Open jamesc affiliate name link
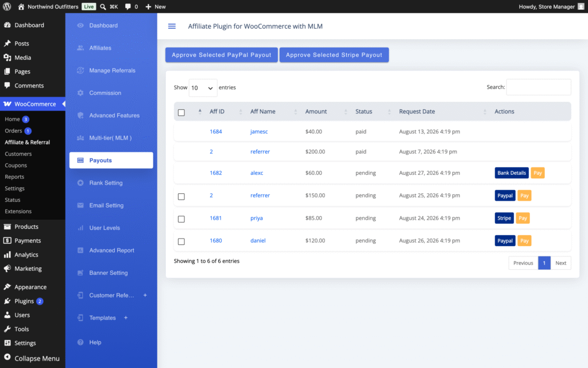 259,132
